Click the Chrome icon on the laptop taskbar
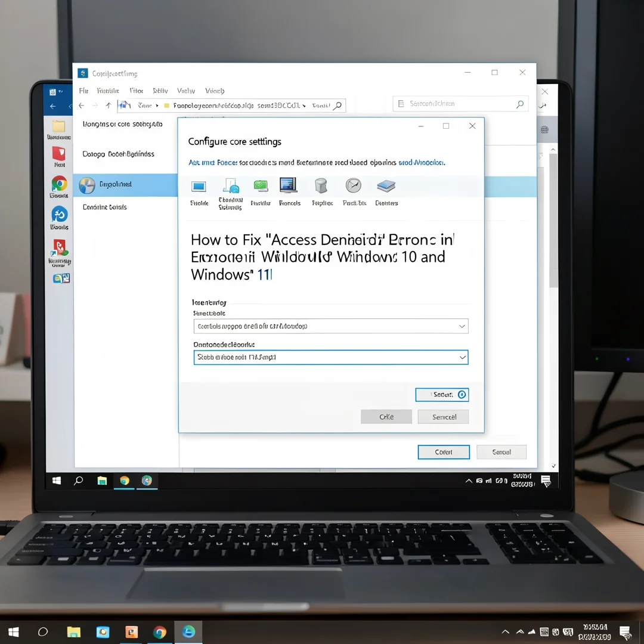This screenshot has width=644, height=644. [125, 481]
